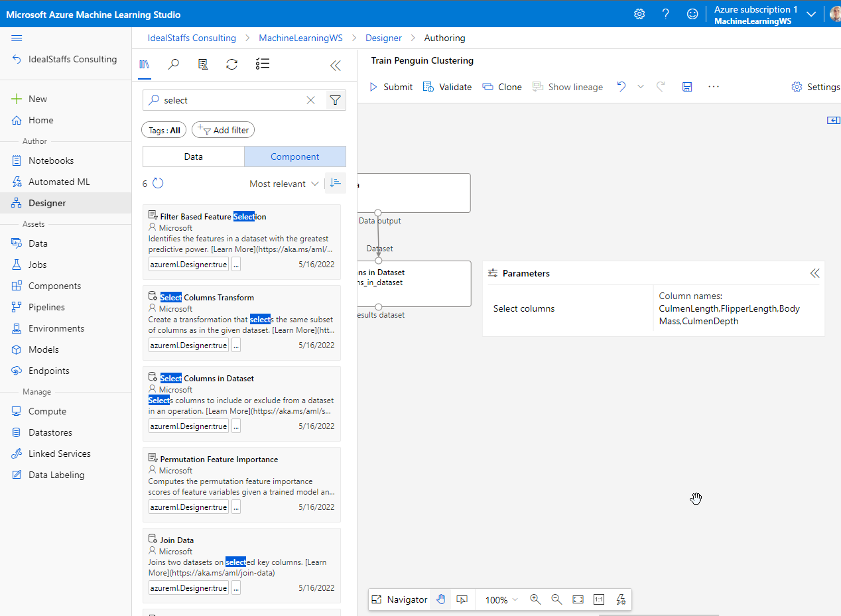Open the feedback smiley icon

[692, 14]
